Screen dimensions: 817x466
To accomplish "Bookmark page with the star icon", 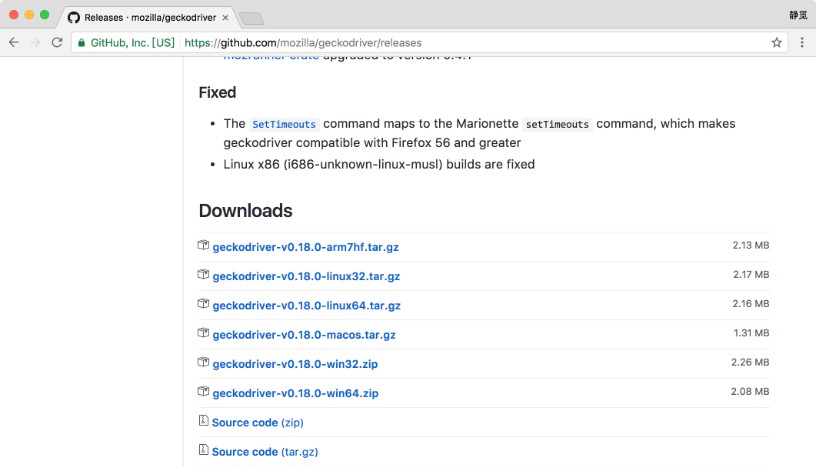I will (x=776, y=43).
